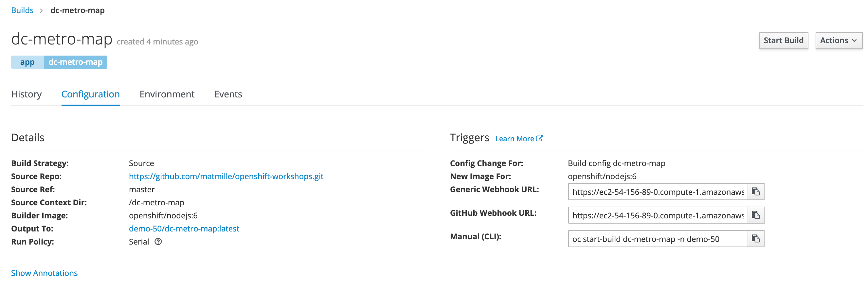
Task: Copy the Generic Webhook URL to clipboard
Action: [x=756, y=192]
